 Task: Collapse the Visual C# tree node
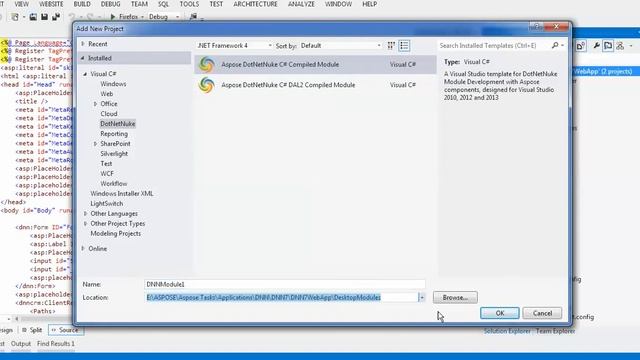tap(85, 74)
